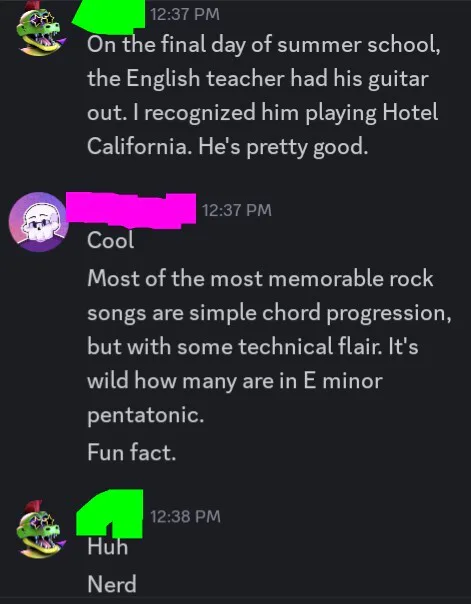
Task: Click the word "pentatonic."
Action: point(146,416)
